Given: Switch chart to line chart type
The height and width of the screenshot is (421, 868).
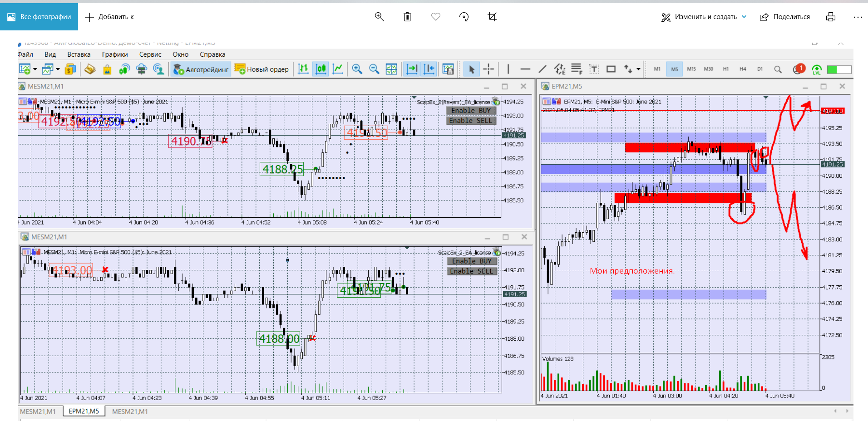Looking at the screenshot, I should coord(338,69).
